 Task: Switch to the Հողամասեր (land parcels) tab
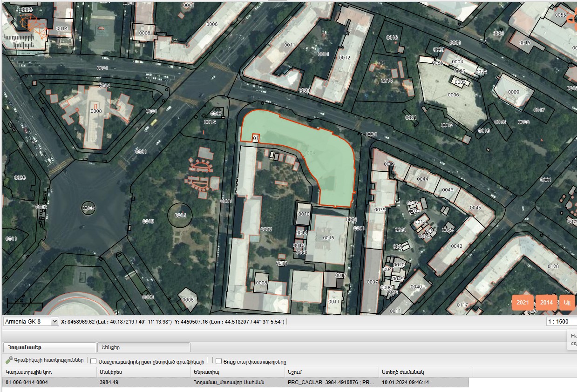[49, 347]
